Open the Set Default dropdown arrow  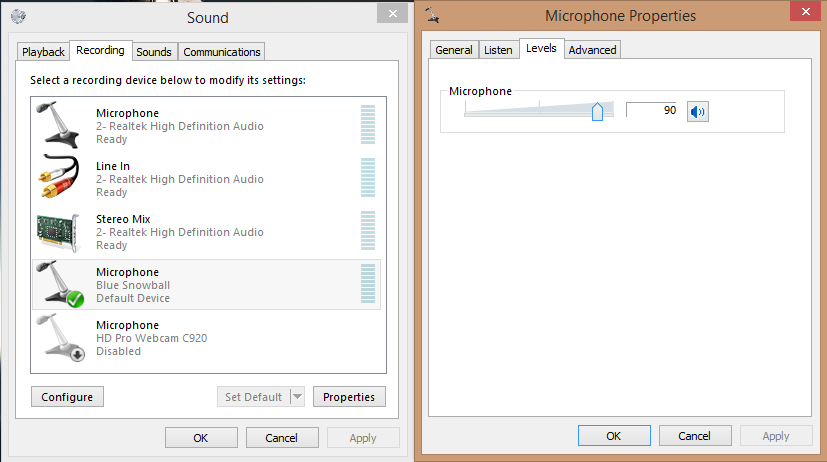pos(297,397)
